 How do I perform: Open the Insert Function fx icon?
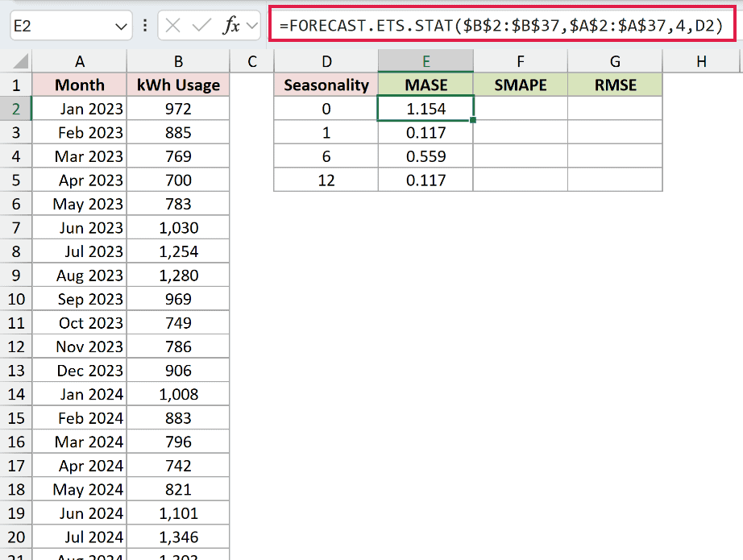click(231, 25)
